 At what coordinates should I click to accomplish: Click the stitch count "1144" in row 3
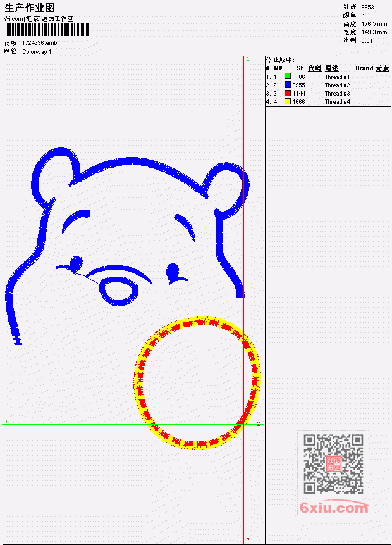(298, 93)
